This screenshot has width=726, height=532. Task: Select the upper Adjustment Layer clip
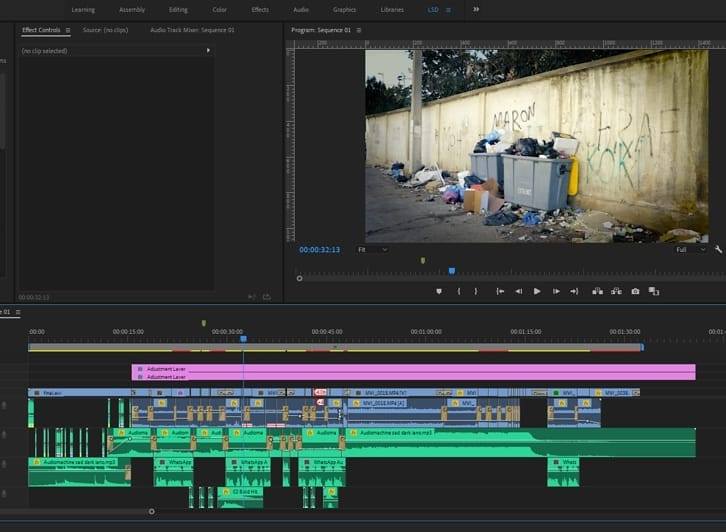tap(413, 369)
